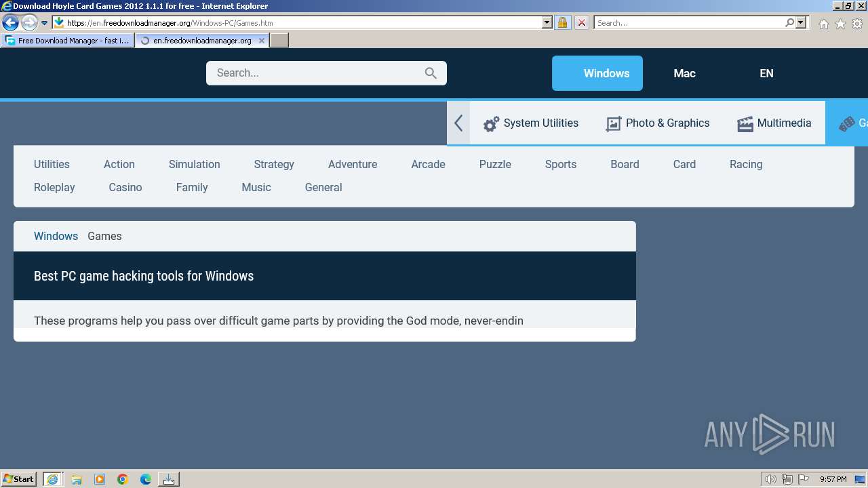Open Photo & Graphics category
This screenshot has width=868, height=488.
[x=667, y=123]
